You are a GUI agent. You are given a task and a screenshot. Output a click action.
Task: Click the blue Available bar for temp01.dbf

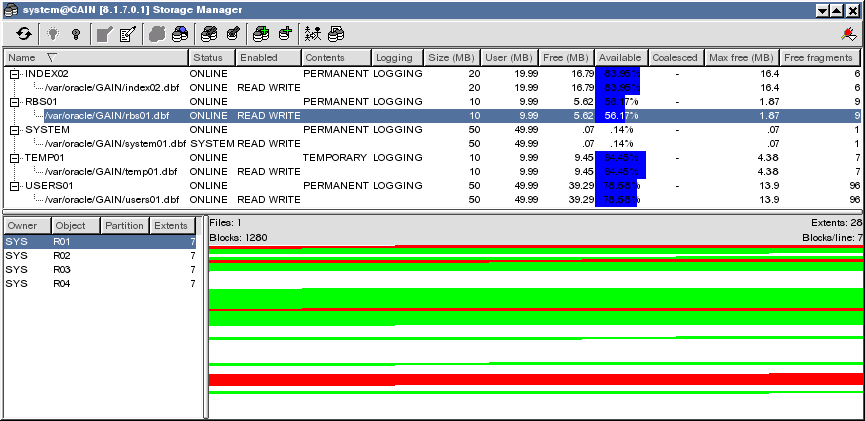click(x=620, y=172)
